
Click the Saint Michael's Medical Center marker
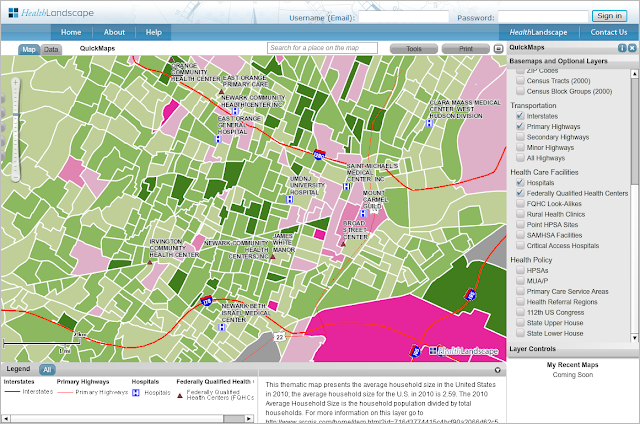[347, 186]
